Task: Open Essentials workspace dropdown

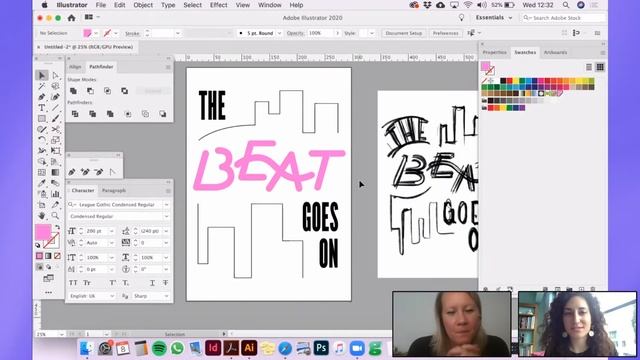Action: (493, 18)
